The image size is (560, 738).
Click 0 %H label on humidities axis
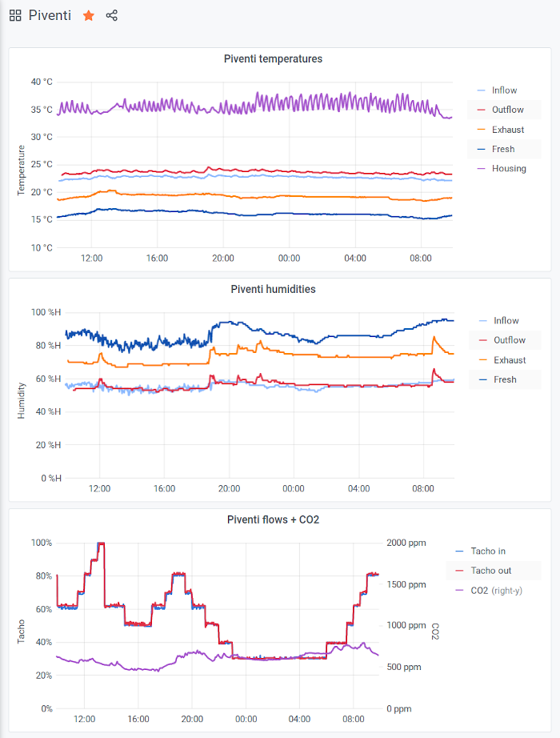coord(51,478)
